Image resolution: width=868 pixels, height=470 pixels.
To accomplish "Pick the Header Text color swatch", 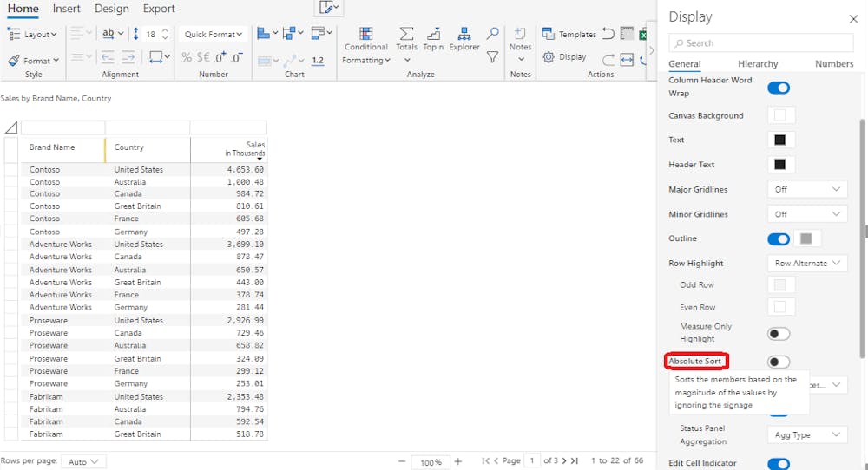I will point(780,164).
